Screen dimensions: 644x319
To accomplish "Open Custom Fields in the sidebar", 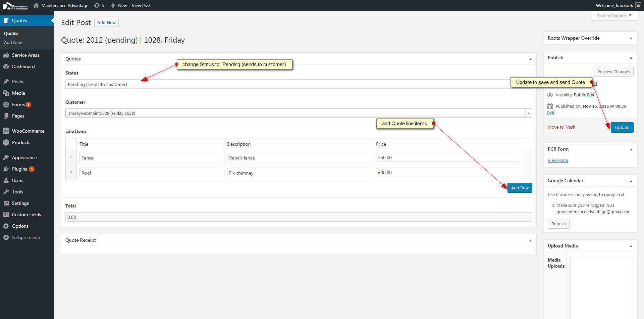I will (26, 215).
